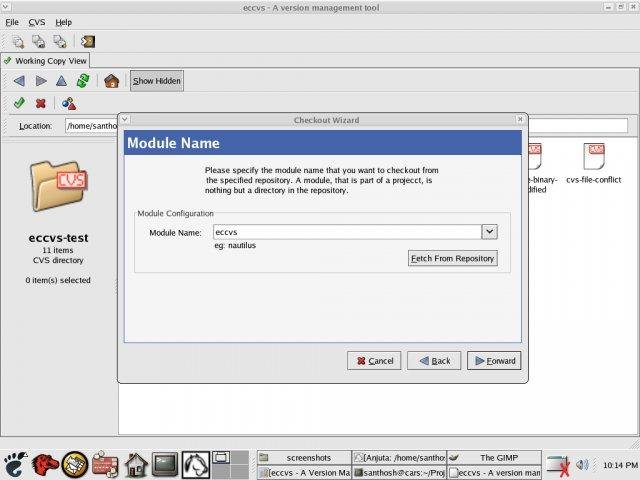Screen dimensions: 640x480
Task: Click the 10:14 PM clock
Action: pos(620,465)
